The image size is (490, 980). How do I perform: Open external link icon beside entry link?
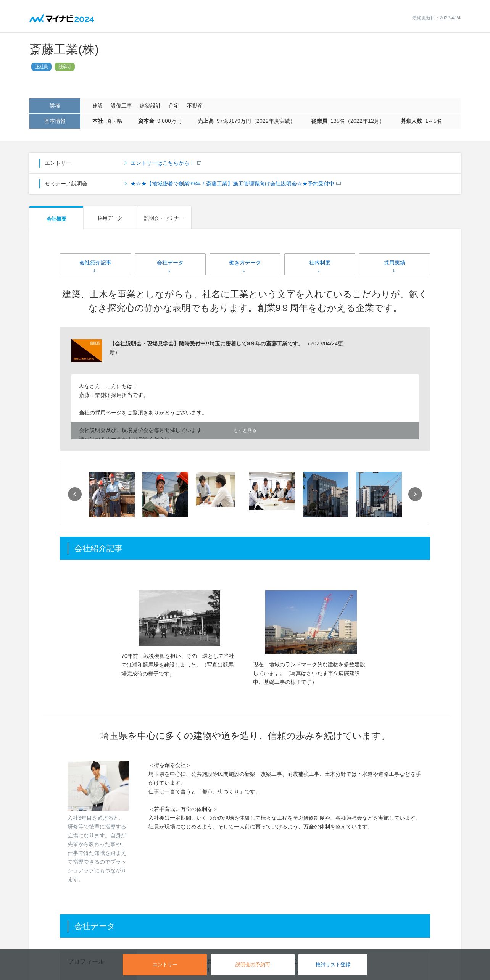click(199, 163)
